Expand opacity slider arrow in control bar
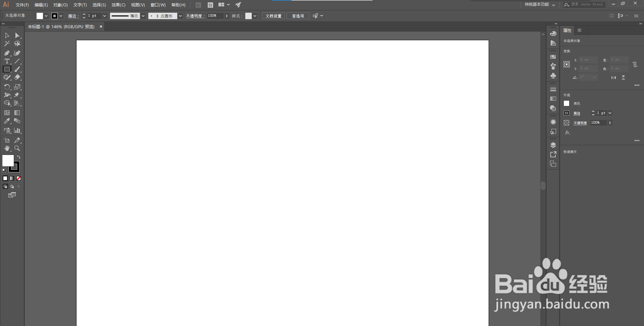Image resolution: width=644 pixels, height=326 pixels. tap(227, 16)
